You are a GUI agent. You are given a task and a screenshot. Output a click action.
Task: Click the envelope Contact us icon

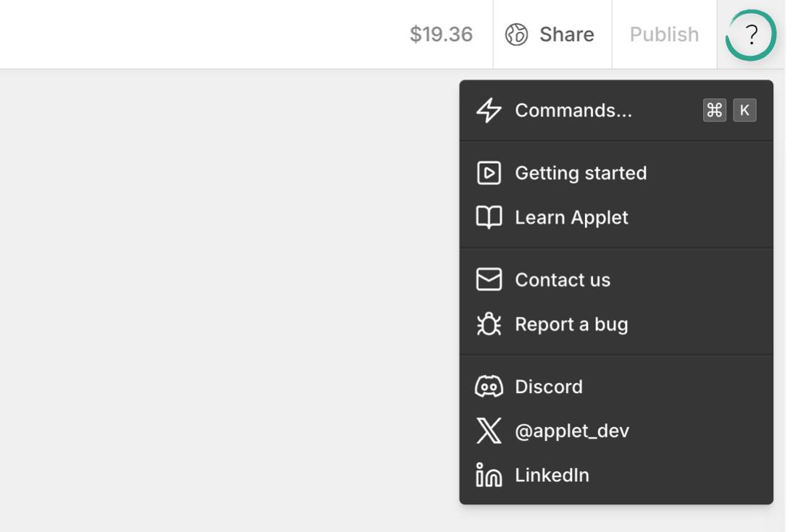[489, 279]
